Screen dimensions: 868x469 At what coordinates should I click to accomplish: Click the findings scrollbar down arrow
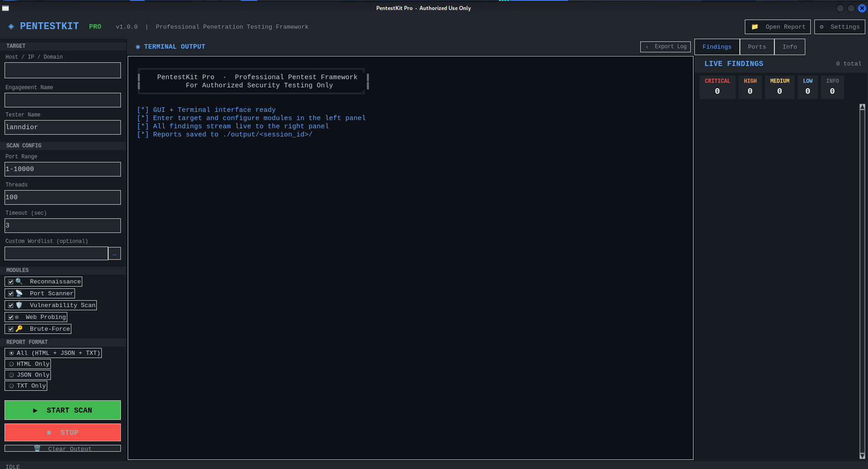[x=862, y=456]
